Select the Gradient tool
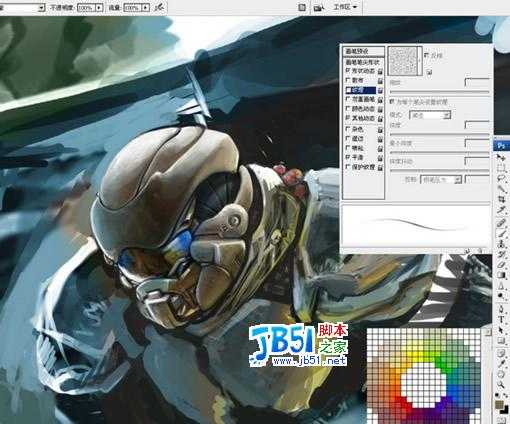Viewport: 510px width, 424px height. (502, 275)
